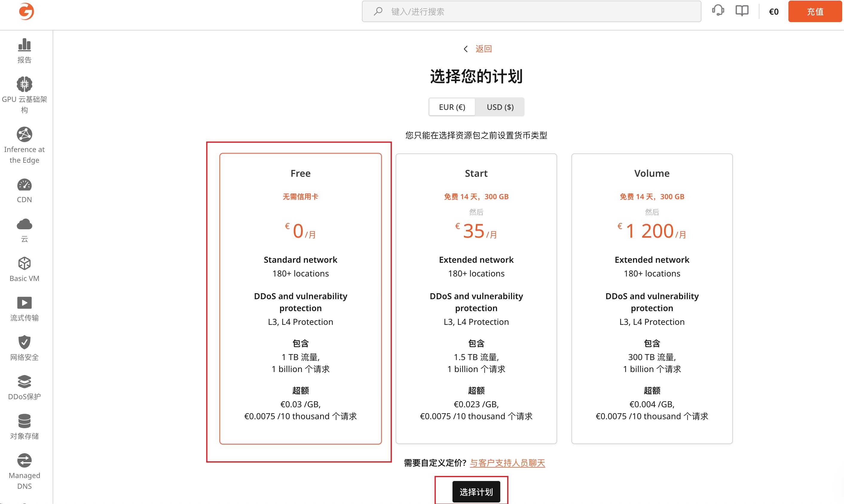
Task: Open GPU 云基础架构 sidebar icon
Action: click(x=24, y=84)
